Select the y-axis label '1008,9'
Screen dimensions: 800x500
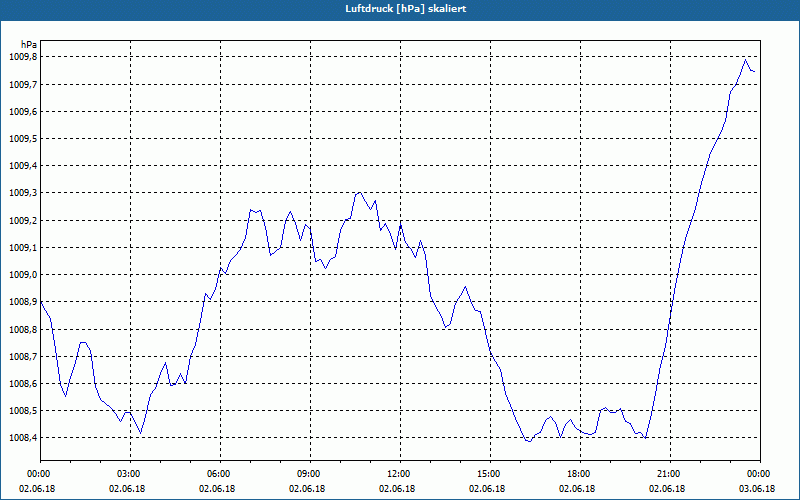coord(23,302)
